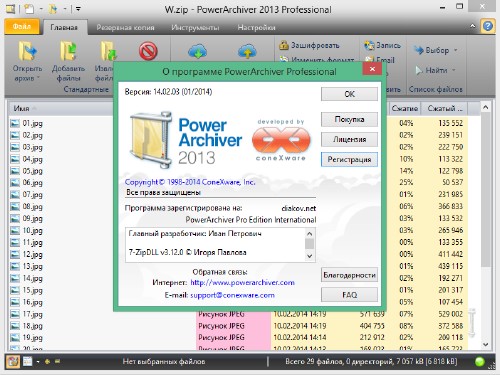
Task: Click the Благодарности button
Action: point(349,275)
